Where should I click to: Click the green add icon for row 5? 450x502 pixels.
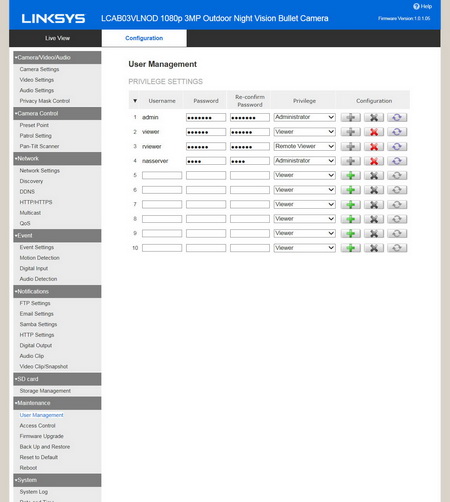350,175
